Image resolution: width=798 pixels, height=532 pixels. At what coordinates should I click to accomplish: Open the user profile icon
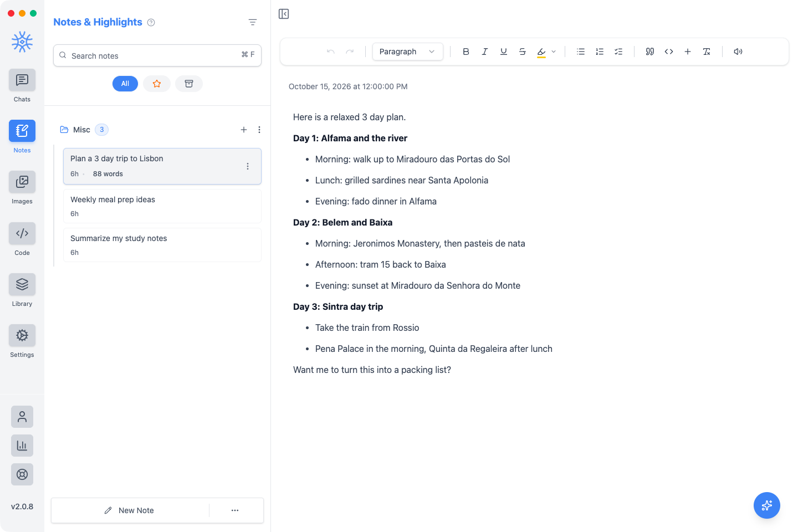(22, 417)
